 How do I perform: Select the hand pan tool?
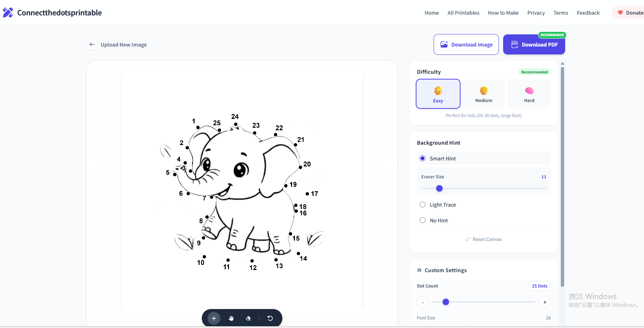point(231,318)
